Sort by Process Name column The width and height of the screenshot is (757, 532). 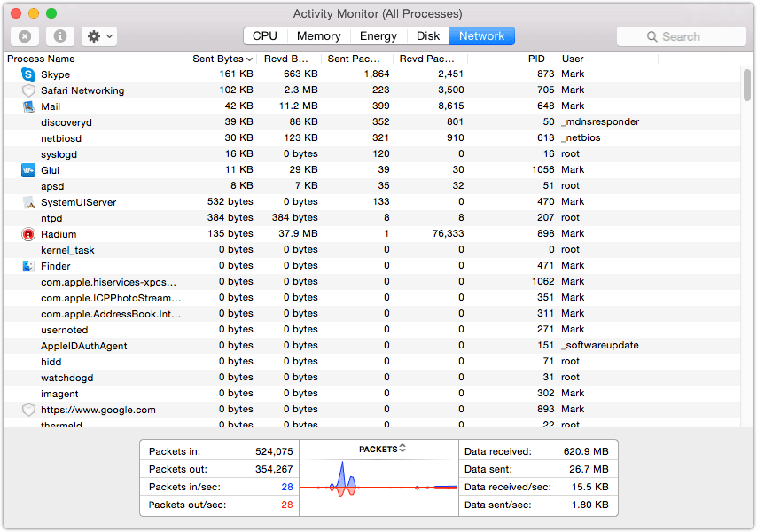(94, 59)
